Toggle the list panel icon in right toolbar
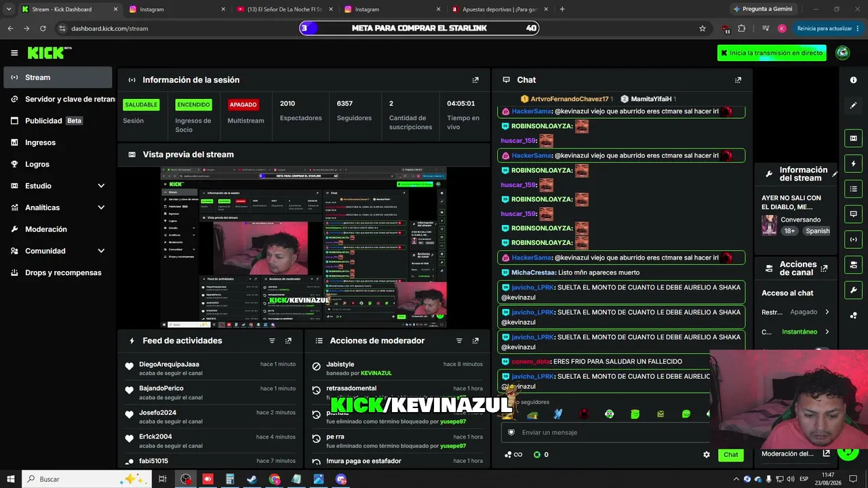Image resolution: width=868 pixels, height=488 pixels. pos(853,188)
